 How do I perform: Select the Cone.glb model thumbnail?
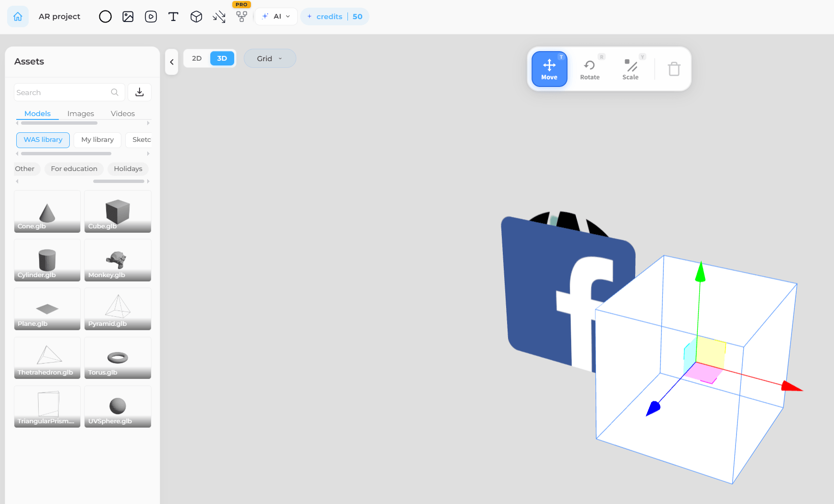(x=47, y=212)
